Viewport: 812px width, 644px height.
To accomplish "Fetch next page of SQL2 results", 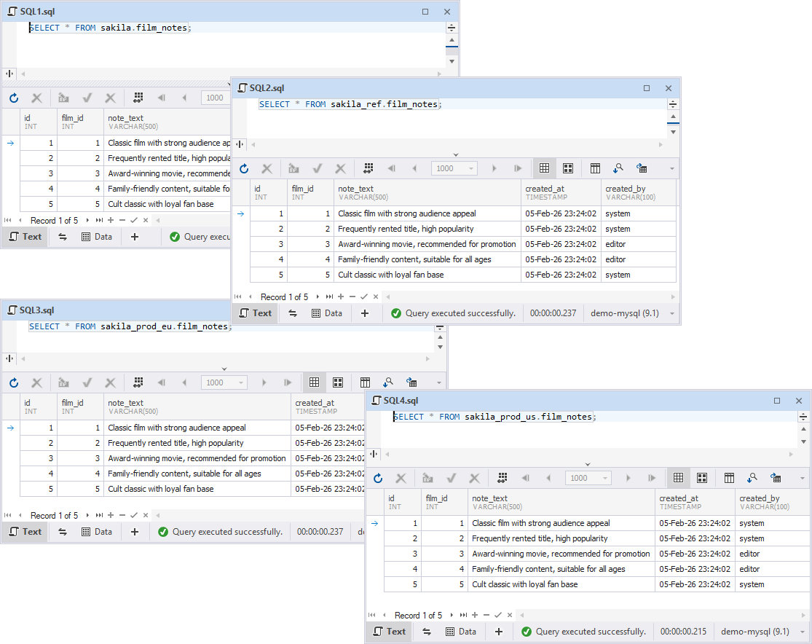I will (x=494, y=168).
